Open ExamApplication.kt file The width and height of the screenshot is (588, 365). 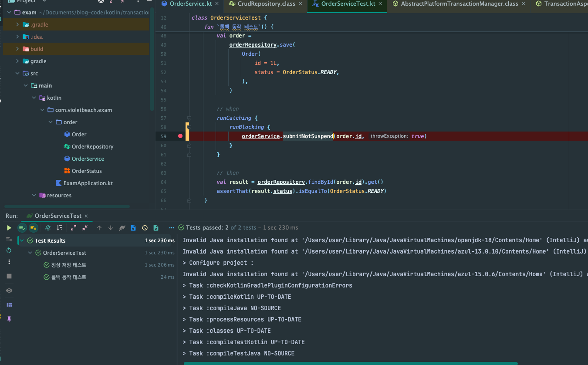tap(84, 183)
